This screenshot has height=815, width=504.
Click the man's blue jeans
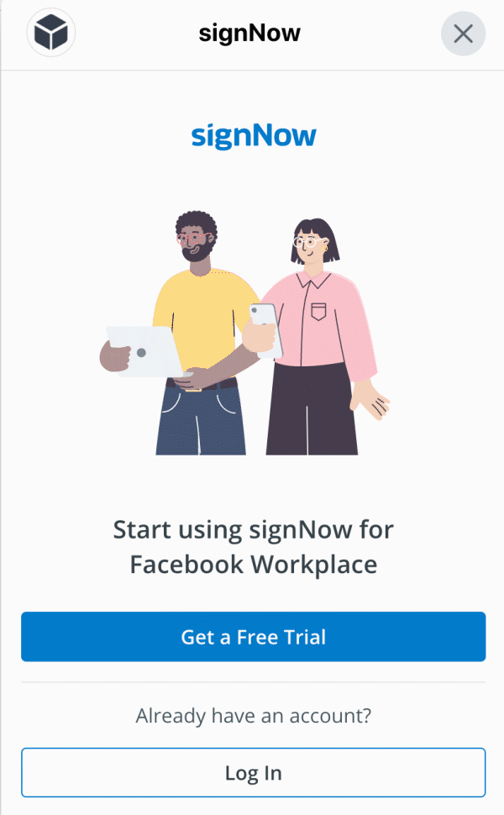(201, 420)
